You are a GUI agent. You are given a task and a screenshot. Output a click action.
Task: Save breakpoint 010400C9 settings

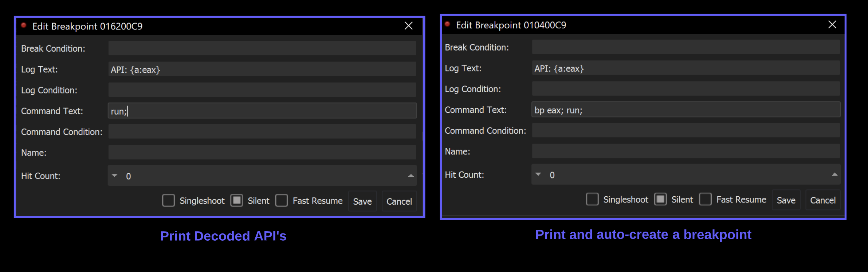[x=786, y=200]
